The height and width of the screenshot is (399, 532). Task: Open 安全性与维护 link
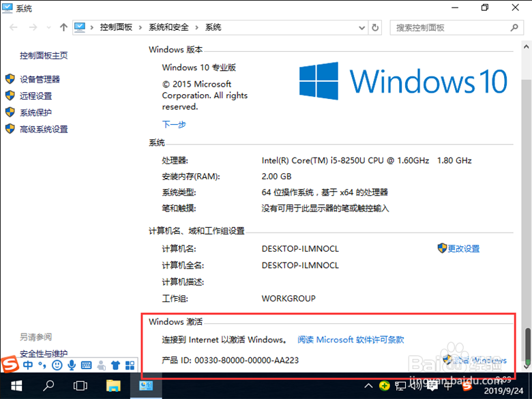click(x=44, y=353)
